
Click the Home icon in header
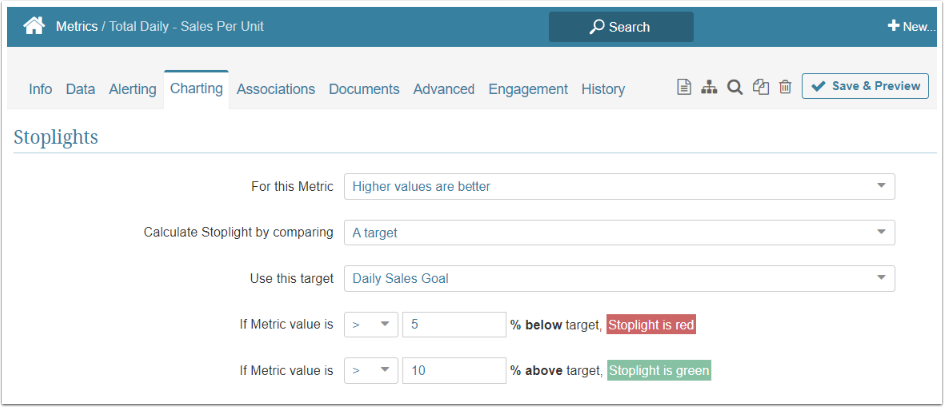point(34,27)
